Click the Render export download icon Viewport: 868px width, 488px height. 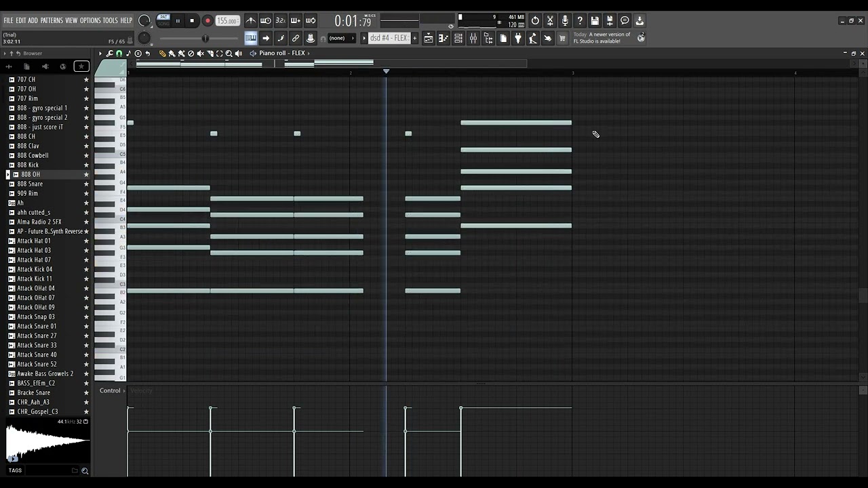639,21
